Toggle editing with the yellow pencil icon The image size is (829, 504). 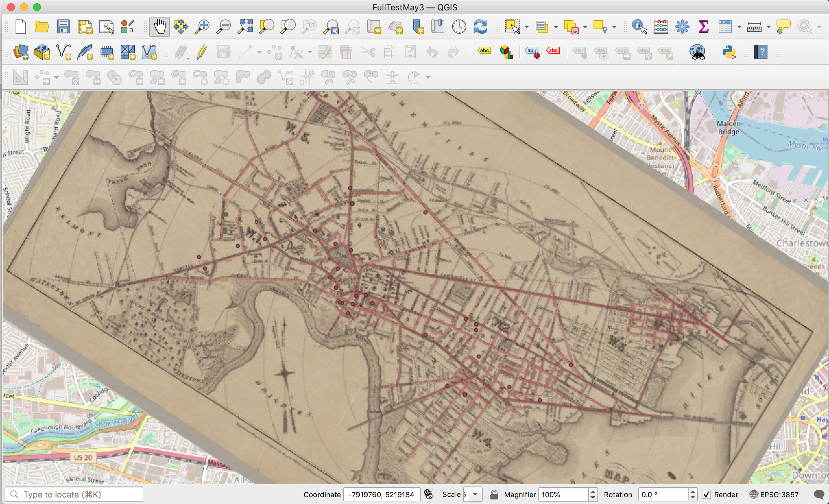click(x=202, y=52)
